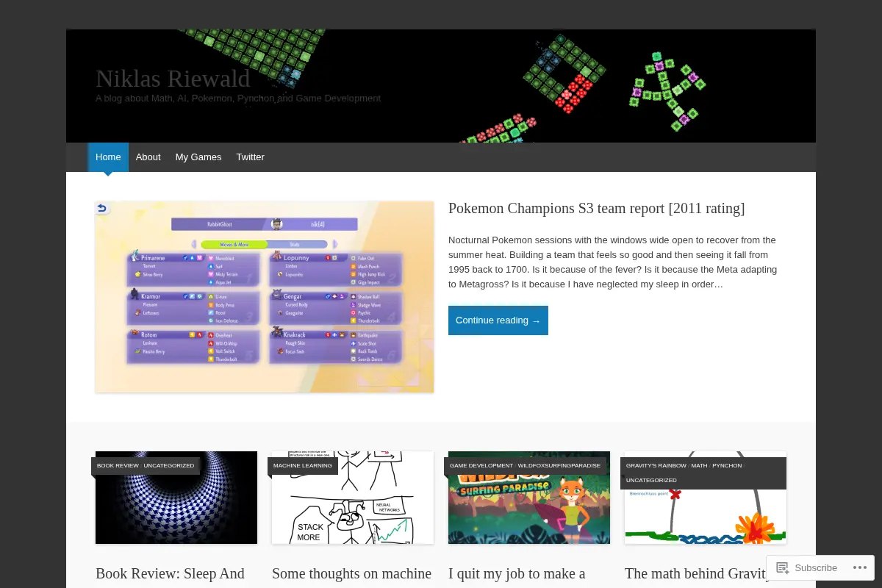This screenshot has height=588, width=882.
Task: Open the Surfing Paradise fox thumbnail
Action: coord(529,498)
